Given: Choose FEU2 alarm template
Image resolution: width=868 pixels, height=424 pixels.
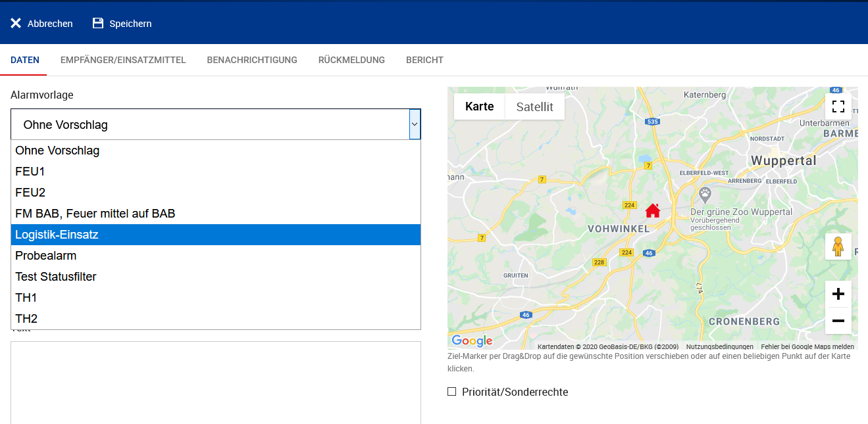Looking at the screenshot, I should 216,193.
